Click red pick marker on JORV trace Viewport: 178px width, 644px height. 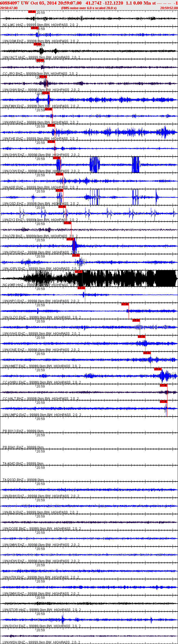coord(76,255)
